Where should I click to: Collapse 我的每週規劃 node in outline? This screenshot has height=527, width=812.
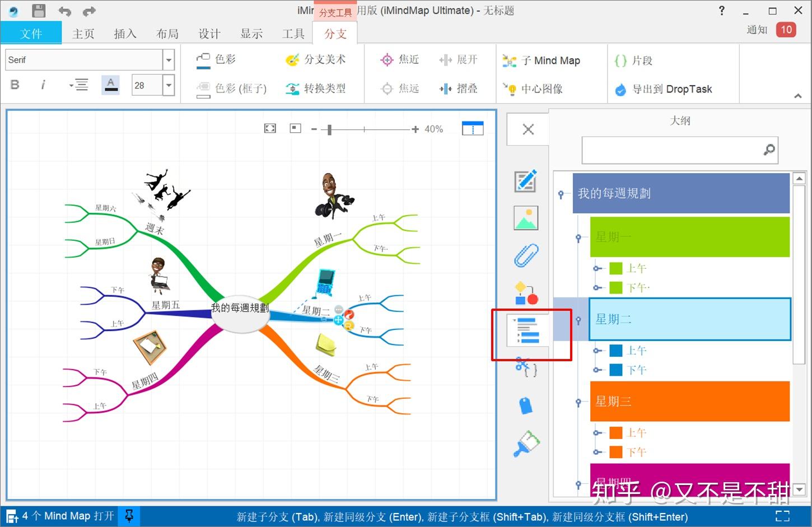[561, 194]
